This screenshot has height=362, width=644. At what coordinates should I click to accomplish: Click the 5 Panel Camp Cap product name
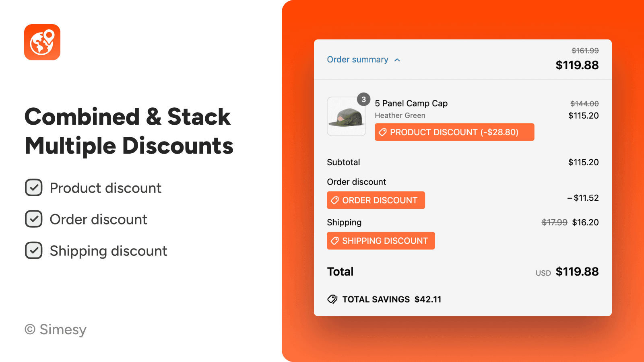[411, 103]
